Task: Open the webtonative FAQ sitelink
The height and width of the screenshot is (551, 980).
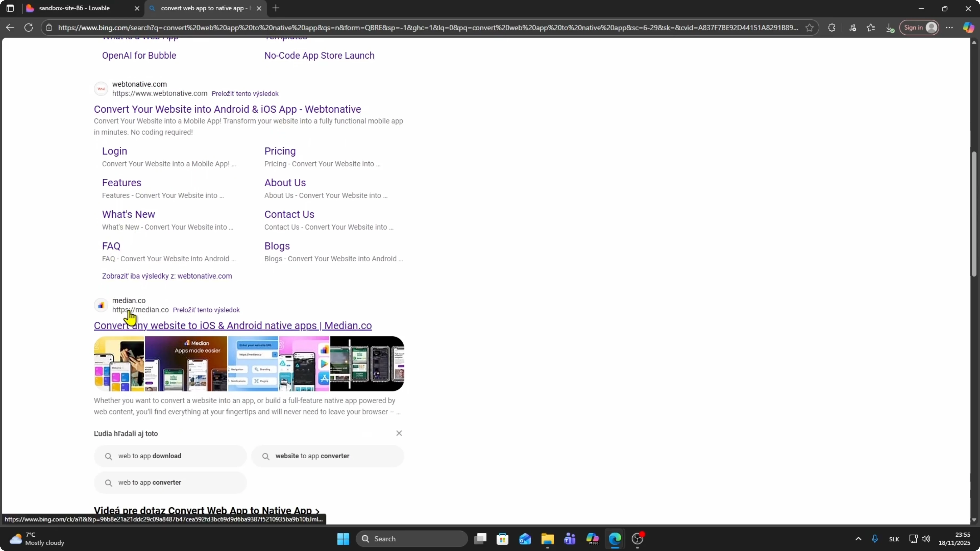Action: 111,246
